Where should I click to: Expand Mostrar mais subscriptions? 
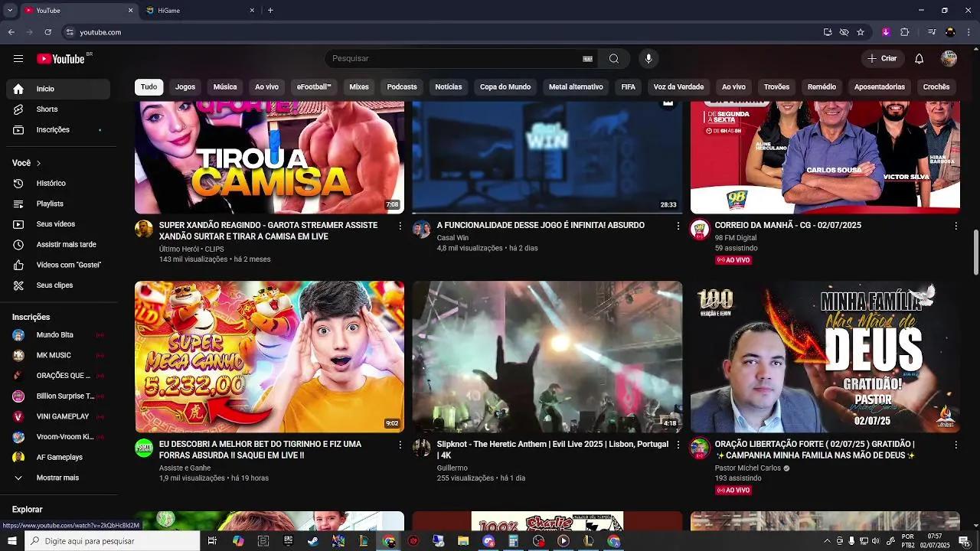pos(58,478)
